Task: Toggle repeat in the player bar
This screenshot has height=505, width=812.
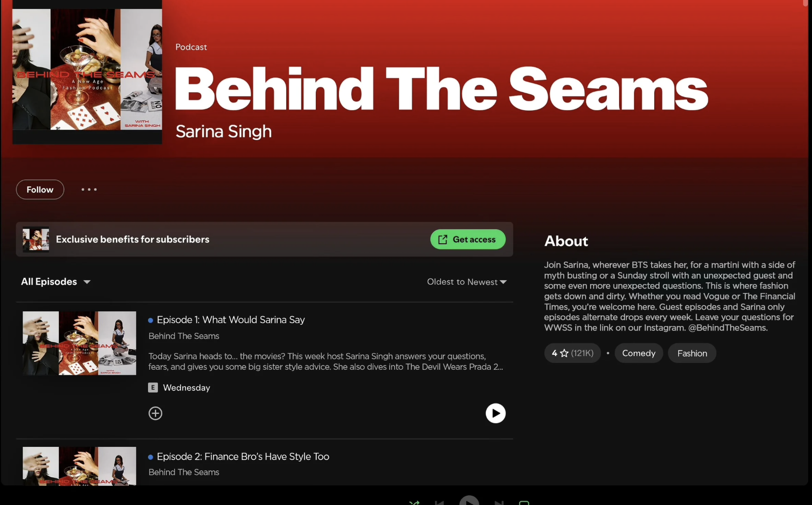Action: [524, 503]
